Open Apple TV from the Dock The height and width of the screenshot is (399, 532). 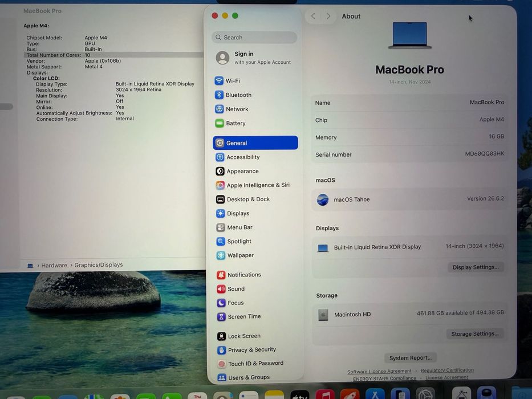[299, 395]
